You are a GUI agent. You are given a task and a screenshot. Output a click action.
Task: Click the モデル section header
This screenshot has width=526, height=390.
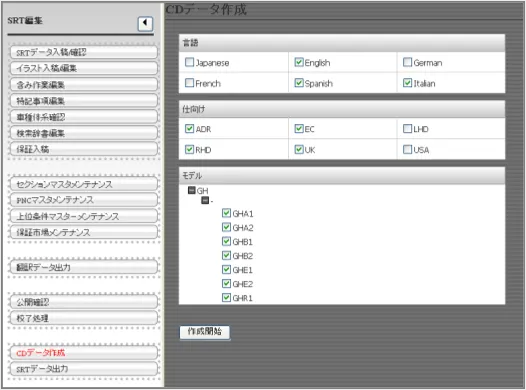342,176
